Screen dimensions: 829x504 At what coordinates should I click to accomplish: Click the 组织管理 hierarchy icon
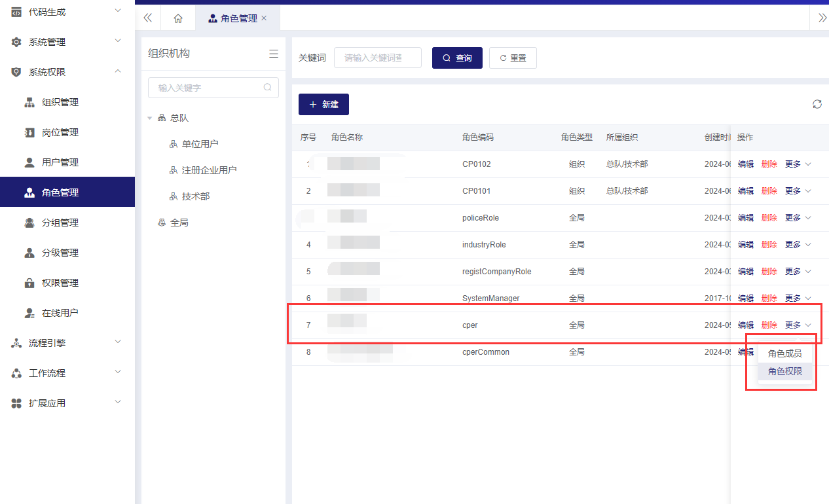[x=29, y=102]
